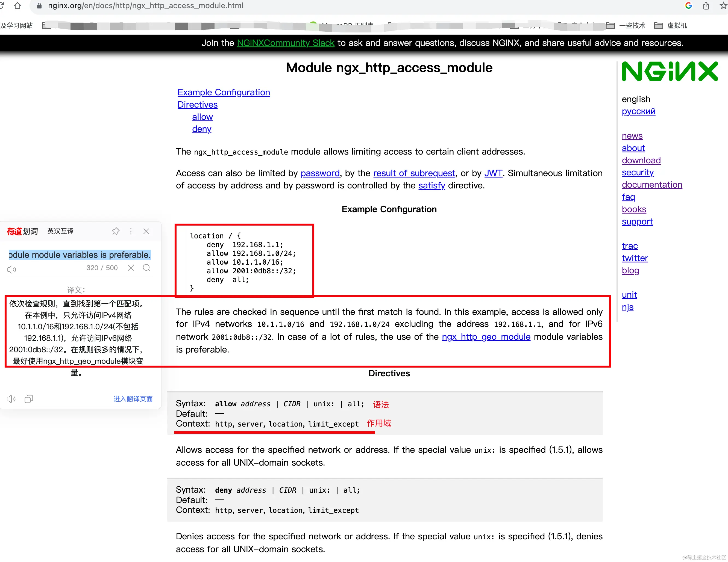Click the ngx_http_geo_module link
The width and height of the screenshot is (728, 562).
click(486, 337)
